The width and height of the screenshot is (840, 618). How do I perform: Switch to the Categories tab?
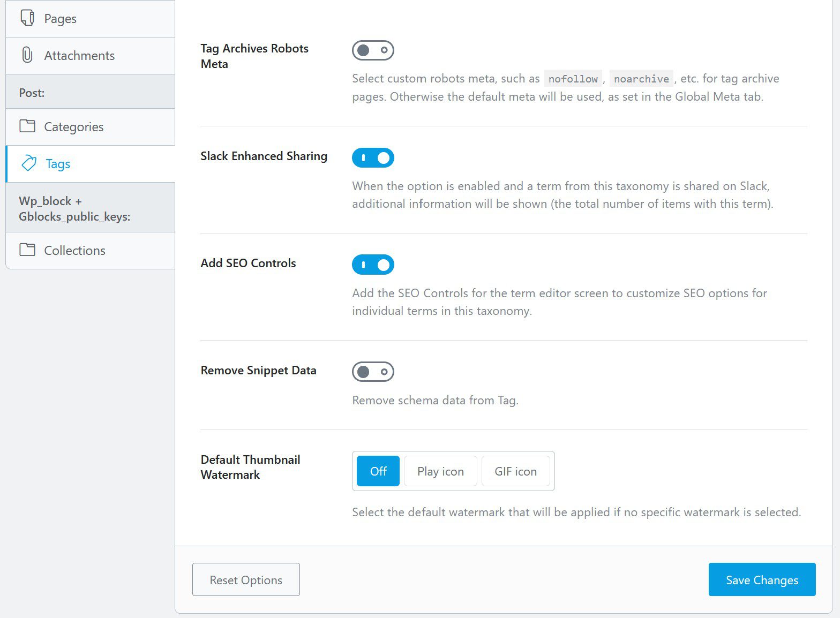(90, 127)
